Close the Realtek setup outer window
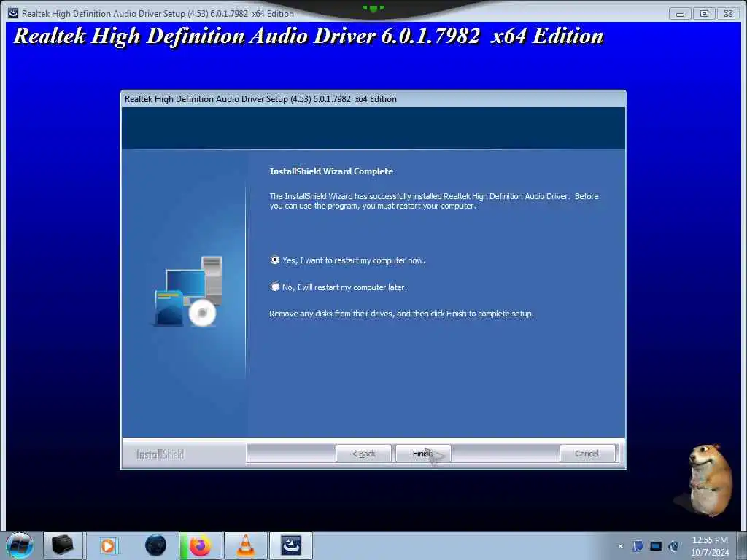 (x=729, y=14)
